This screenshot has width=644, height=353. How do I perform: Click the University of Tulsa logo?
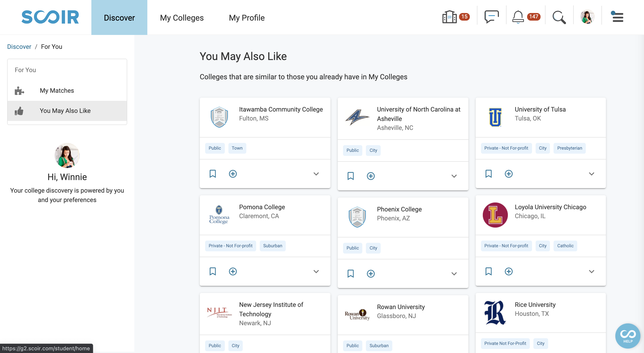495,117
